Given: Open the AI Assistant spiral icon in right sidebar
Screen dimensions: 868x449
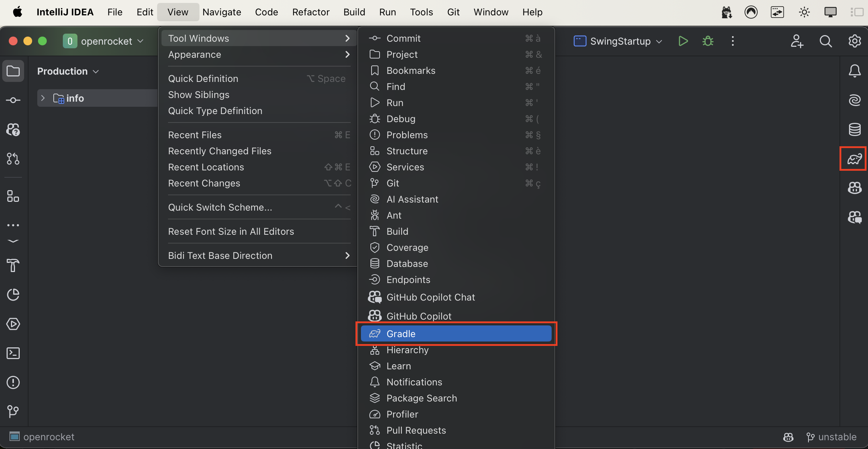Looking at the screenshot, I should click(854, 100).
